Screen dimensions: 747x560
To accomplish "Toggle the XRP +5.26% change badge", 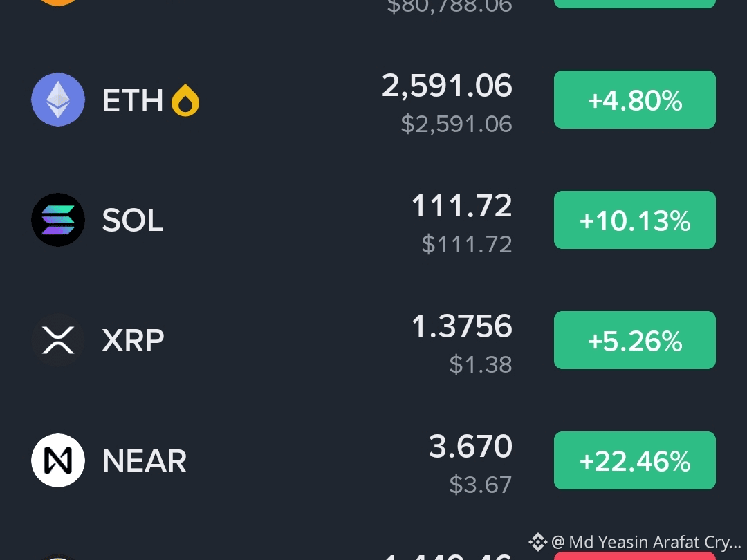I will point(634,340).
